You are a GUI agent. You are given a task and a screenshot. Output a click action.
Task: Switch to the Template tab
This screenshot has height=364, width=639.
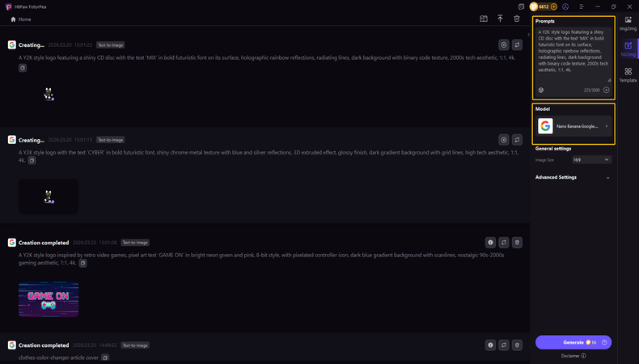click(628, 75)
